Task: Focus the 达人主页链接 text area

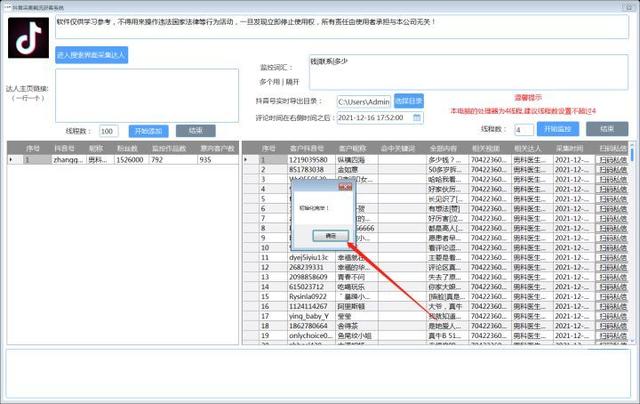Action: pos(147,95)
